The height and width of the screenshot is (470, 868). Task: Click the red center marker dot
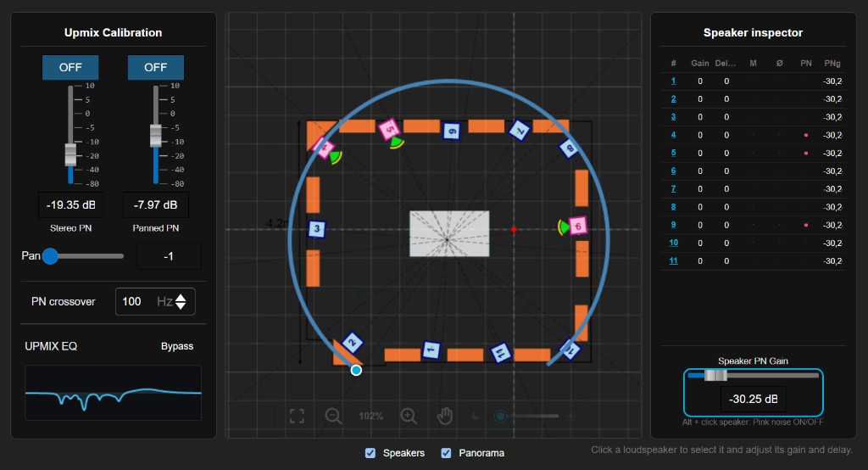[x=514, y=229]
